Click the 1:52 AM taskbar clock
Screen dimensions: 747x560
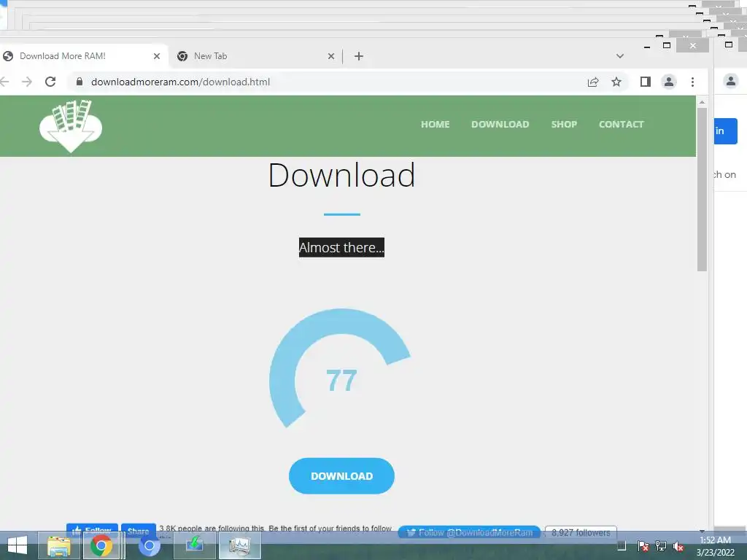(x=715, y=546)
